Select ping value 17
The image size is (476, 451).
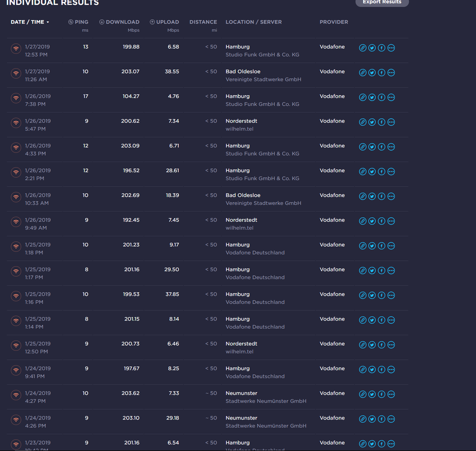(x=86, y=96)
